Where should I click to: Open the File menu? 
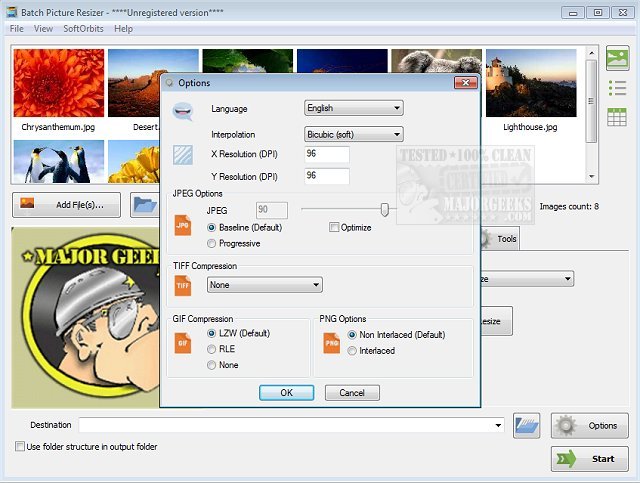(x=17, y=29)
